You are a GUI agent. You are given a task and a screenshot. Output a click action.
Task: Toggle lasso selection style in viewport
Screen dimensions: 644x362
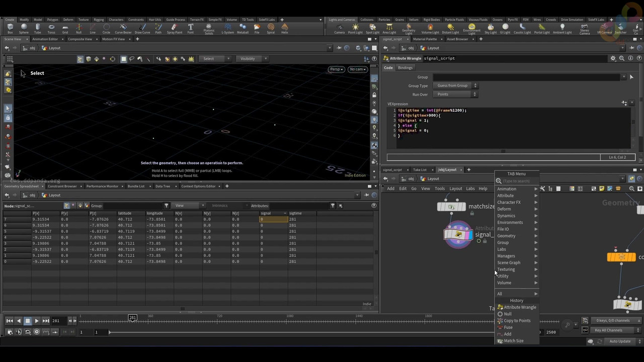click(132, 59)
